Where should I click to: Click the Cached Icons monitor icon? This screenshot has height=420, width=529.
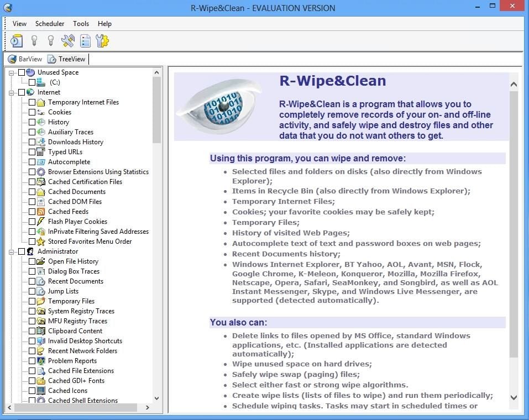[41, 391]
